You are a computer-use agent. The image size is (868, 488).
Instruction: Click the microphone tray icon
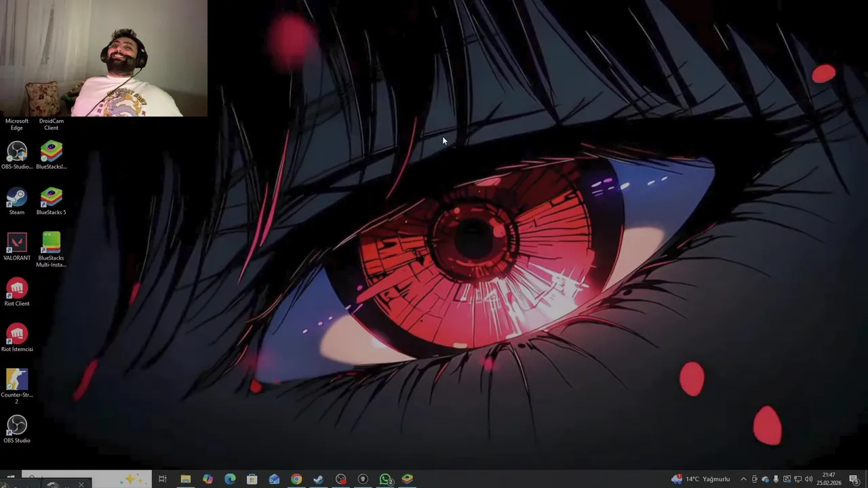[x=776, y=479]
